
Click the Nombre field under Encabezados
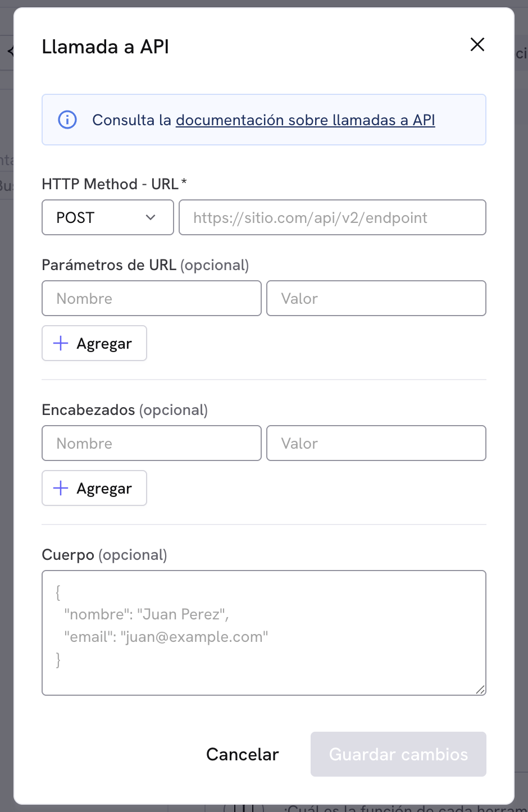(151, 443)
